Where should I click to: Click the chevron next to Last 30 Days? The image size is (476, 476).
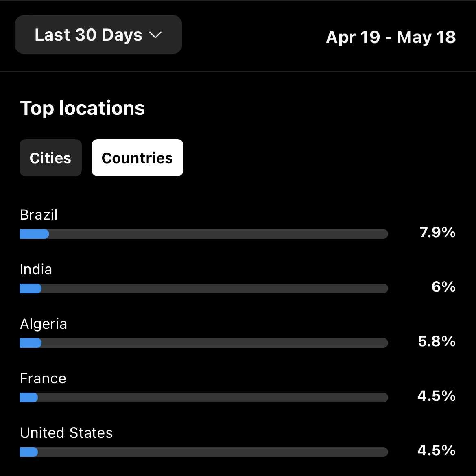(x=156, y=35)
